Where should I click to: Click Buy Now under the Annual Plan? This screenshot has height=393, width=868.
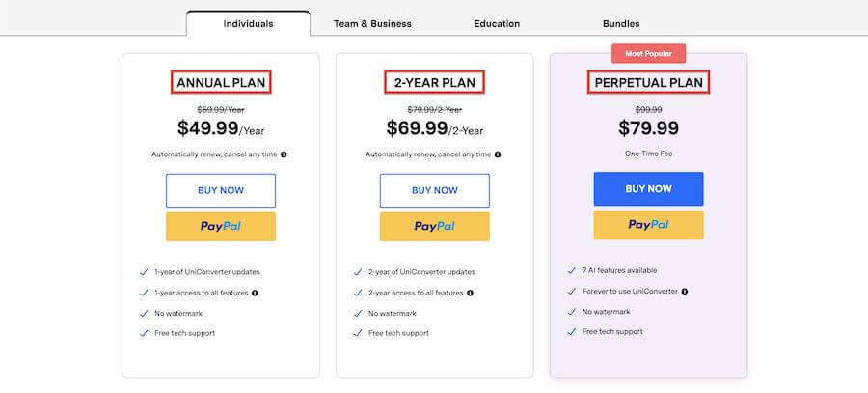(x=221, y=190)
